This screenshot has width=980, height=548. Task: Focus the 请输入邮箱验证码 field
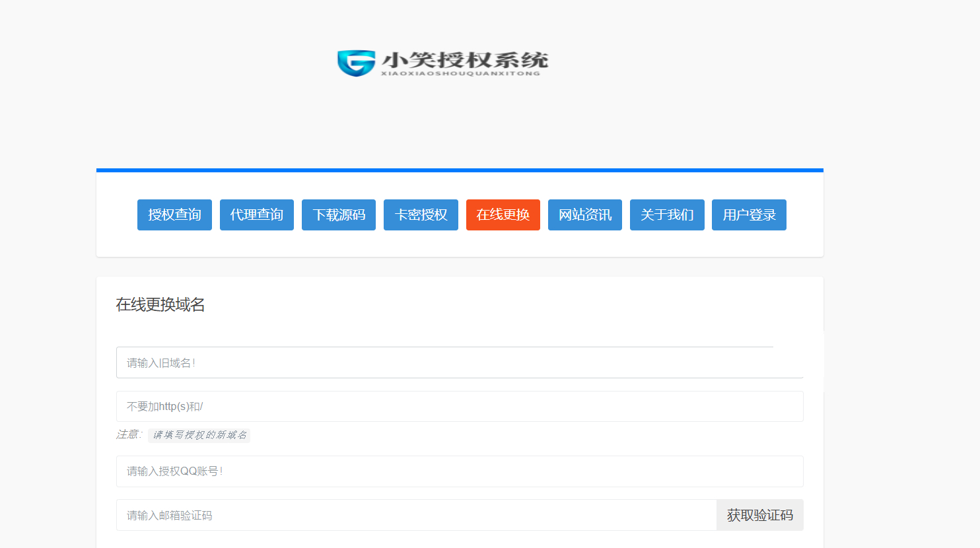(417, 515)
